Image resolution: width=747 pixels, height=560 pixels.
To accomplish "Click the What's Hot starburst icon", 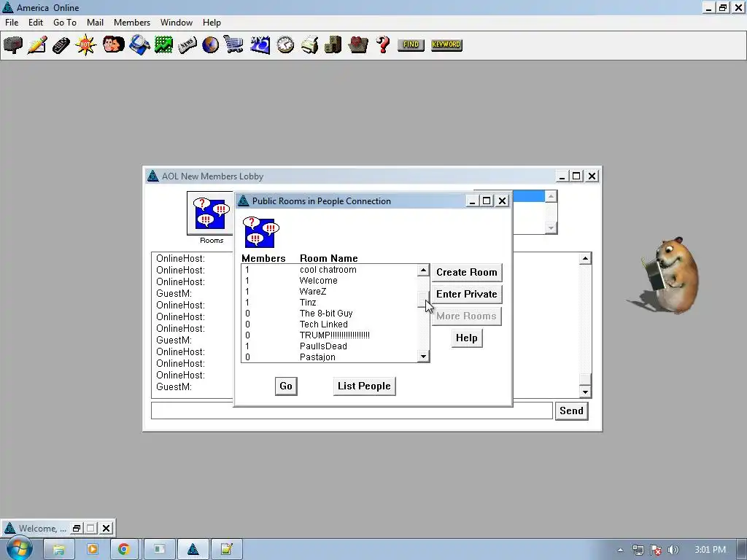I will point(86,44).
